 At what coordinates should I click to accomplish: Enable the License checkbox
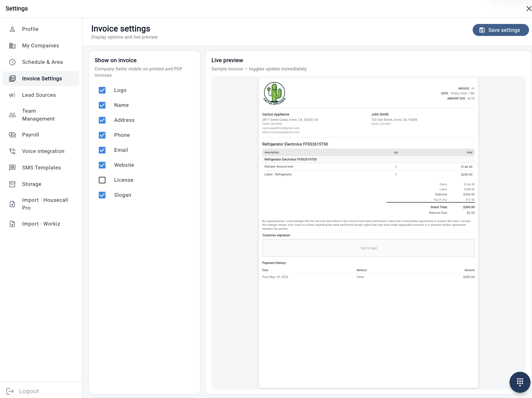coord(102,180)
